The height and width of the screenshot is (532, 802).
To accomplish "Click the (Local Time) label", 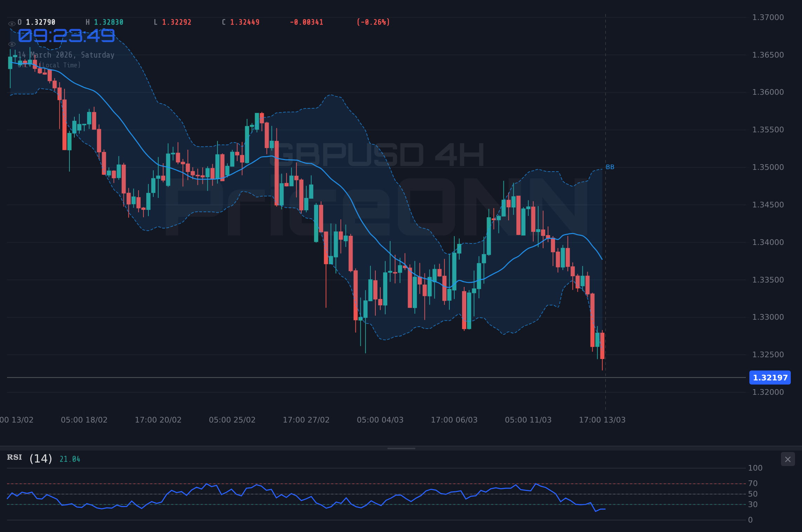I will [x=60, y=65].
